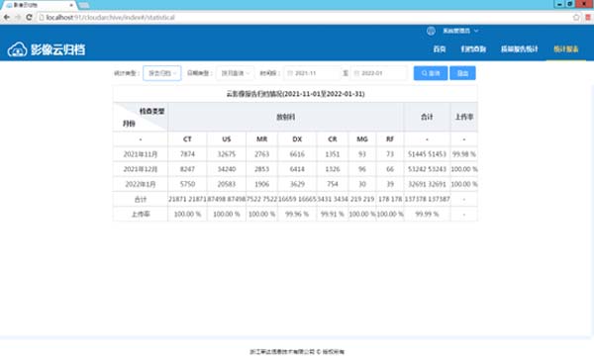Image resolution: width=594 pixels, height=364 pixels.
Task: Click calendar icon in the 2022-01 field
Action: [356, 73]
